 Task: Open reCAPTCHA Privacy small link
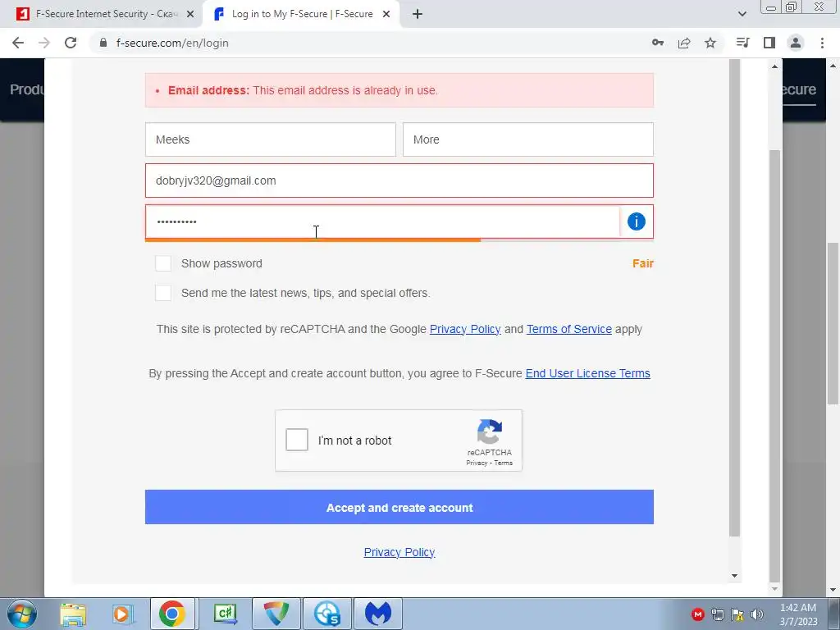(x=477, y=463)
